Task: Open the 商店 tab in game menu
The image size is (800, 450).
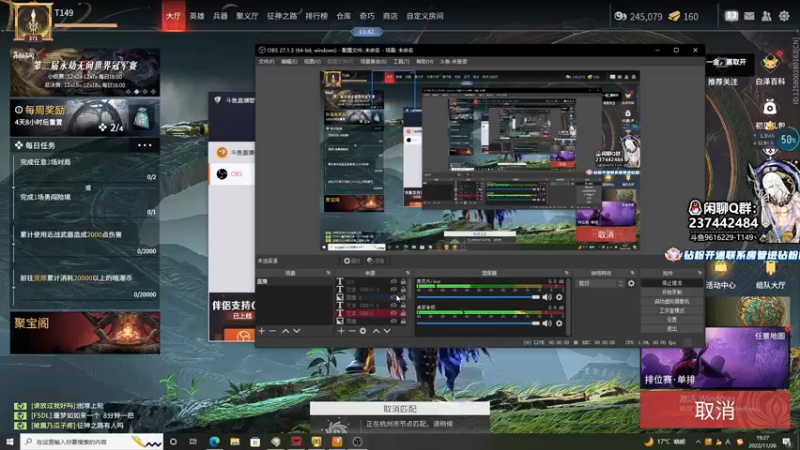Action: tap(390, 16)
